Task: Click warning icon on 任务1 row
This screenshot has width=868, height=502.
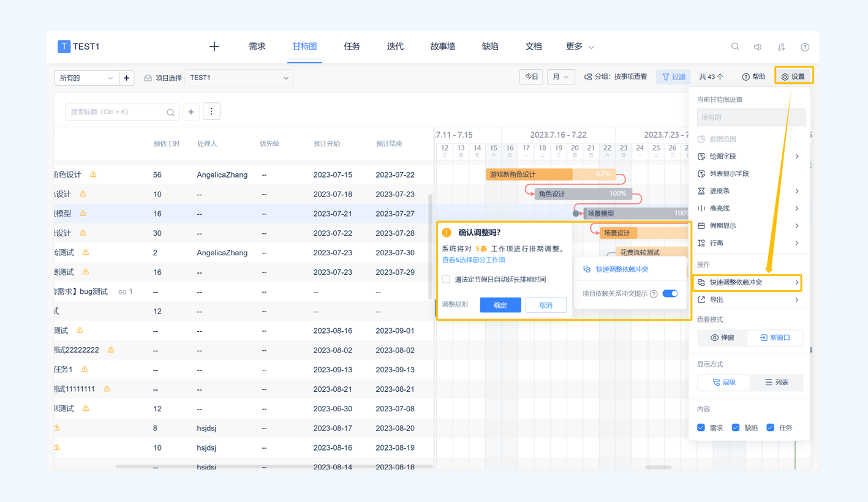Action: click(x=85, y=369)
